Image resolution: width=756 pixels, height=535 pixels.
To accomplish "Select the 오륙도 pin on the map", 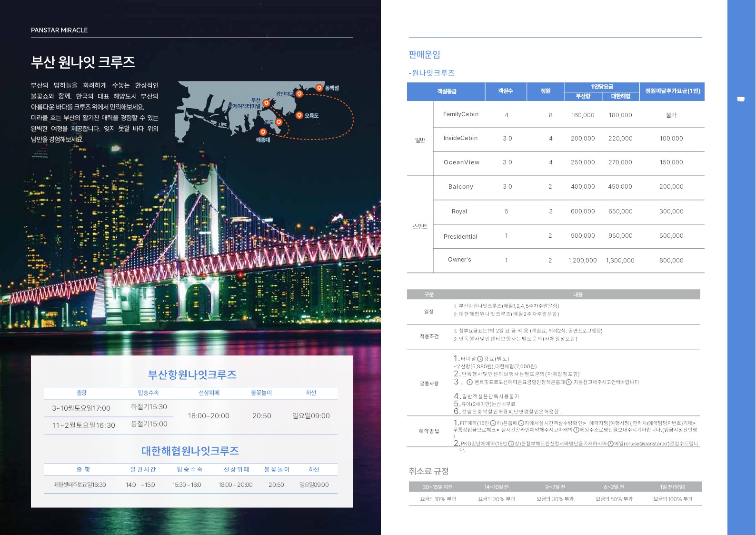I will [299, 115].
